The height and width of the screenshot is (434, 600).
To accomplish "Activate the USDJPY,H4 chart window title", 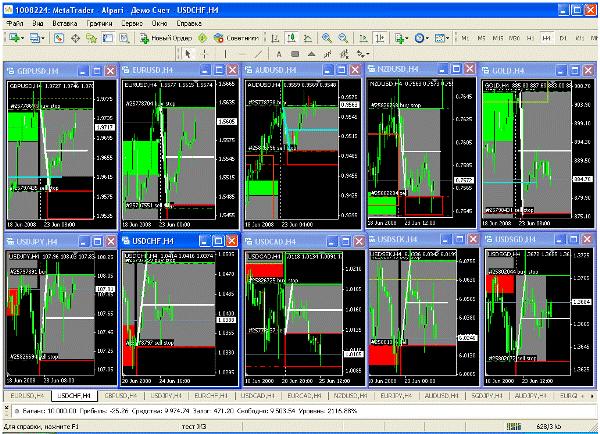I will tap(37, 241).
